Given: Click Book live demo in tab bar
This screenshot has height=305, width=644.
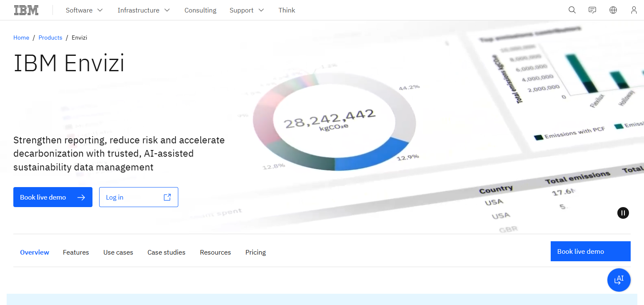Looking at the screenshot, I should coord(591,251).
